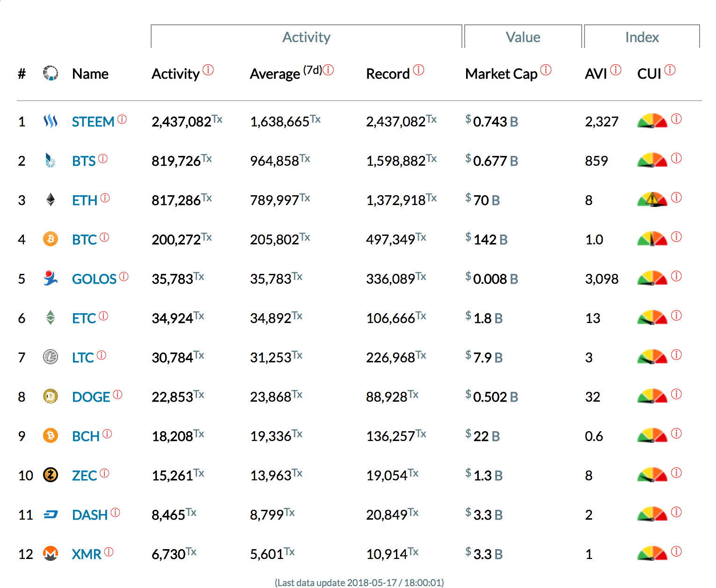Open the ZEC coin link

(84, 476)
